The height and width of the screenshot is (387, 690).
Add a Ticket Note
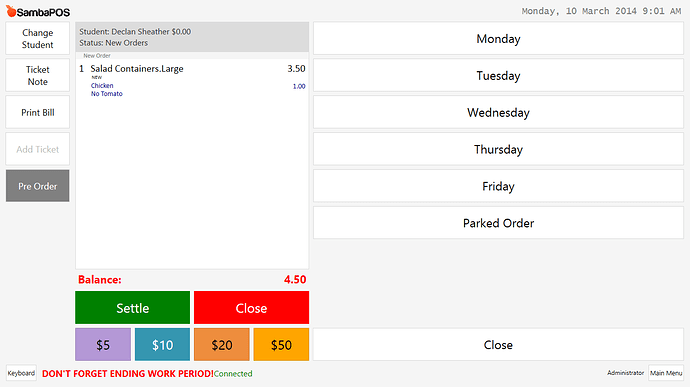click(x=37, y=75)
